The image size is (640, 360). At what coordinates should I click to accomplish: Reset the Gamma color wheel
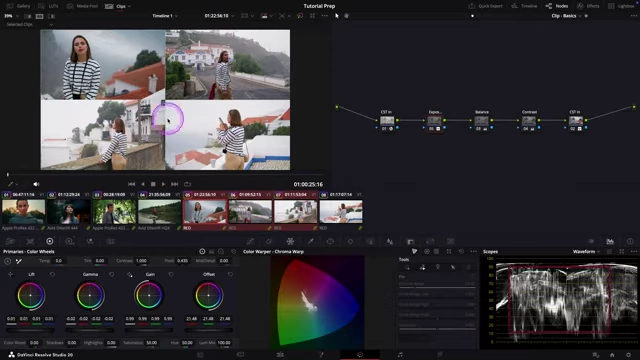(x=111, y=274)
